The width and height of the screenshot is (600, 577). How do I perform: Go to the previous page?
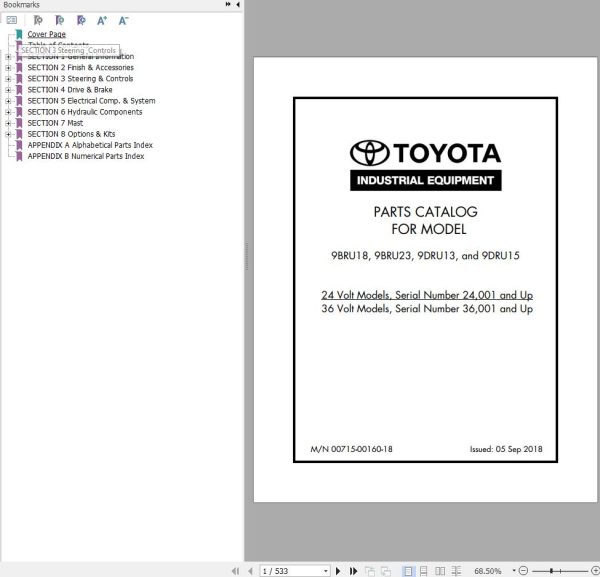point(250,571)
